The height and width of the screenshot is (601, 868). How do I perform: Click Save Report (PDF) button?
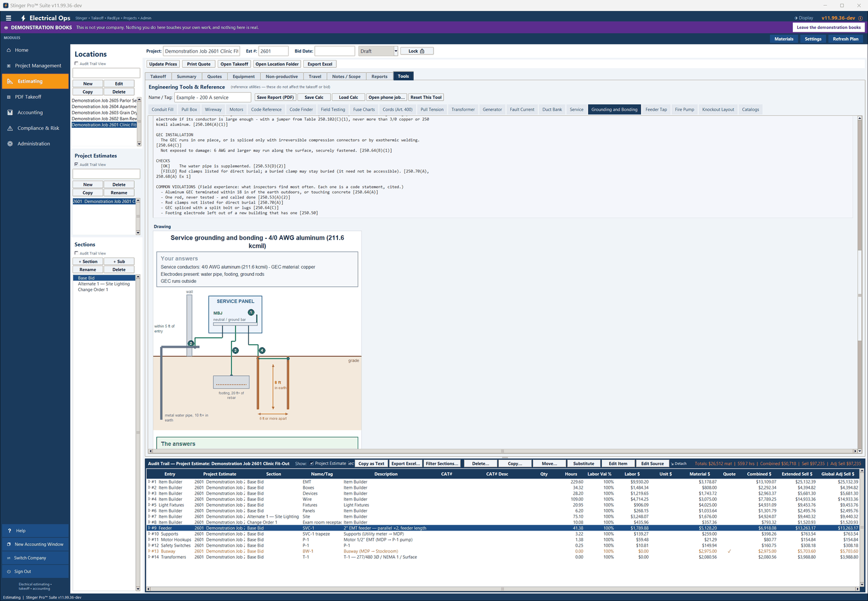(x=275, y=97)
